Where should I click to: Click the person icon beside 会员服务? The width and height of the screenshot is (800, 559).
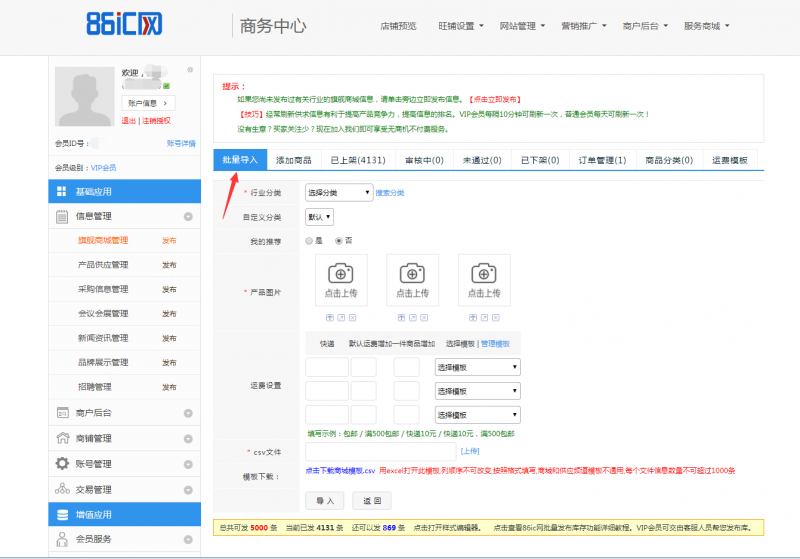point(62,539)
